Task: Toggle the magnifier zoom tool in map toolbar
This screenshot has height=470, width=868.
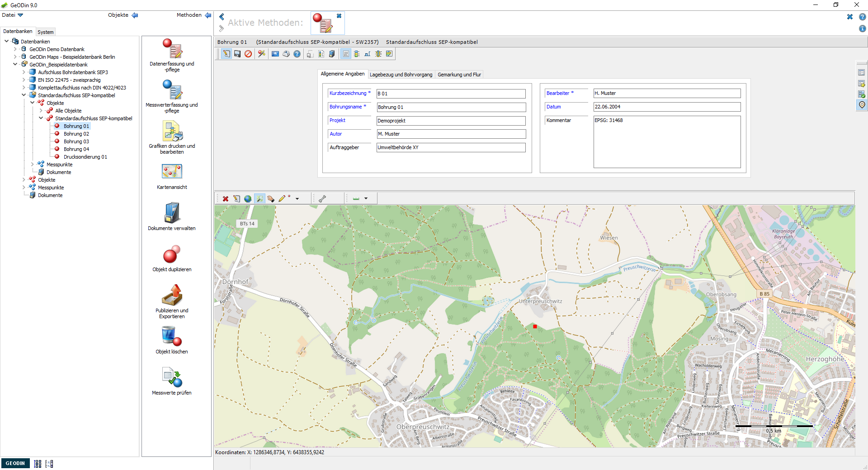Action: point(259,198)
